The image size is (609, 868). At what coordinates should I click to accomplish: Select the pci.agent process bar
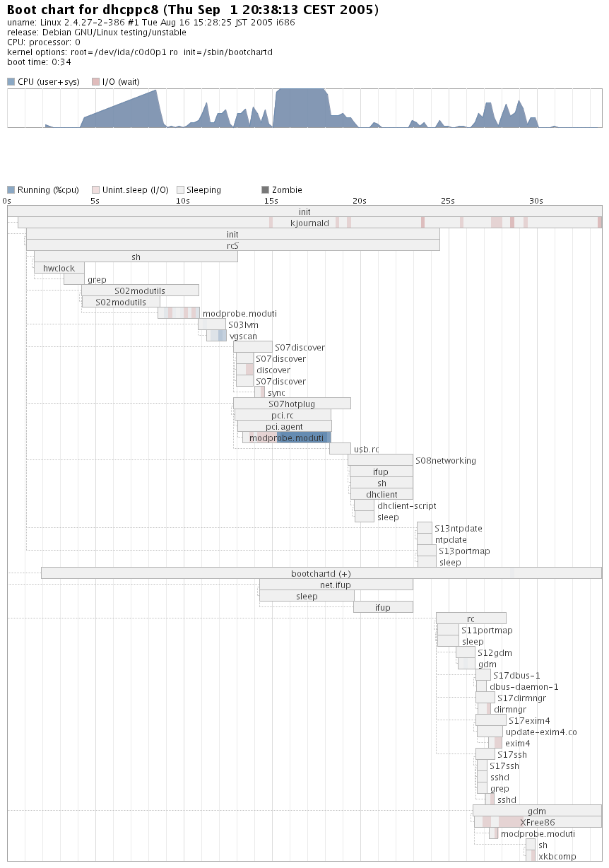point(284,426)
